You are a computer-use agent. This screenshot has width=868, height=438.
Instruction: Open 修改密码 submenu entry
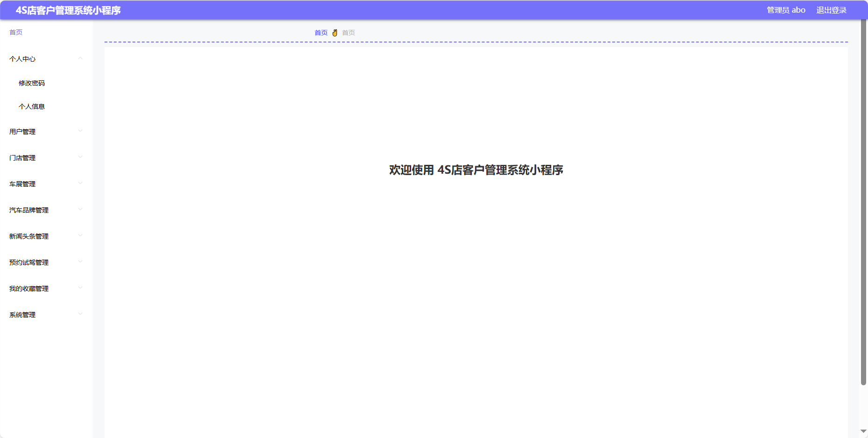(32, 83)
